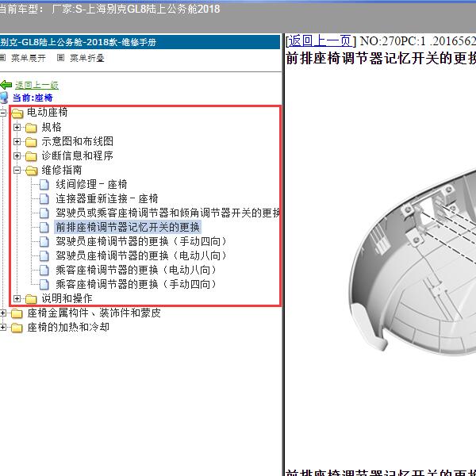Expand the 说明和操作 folder node
The width and height of the screenshot is (476, 476).
17,299
